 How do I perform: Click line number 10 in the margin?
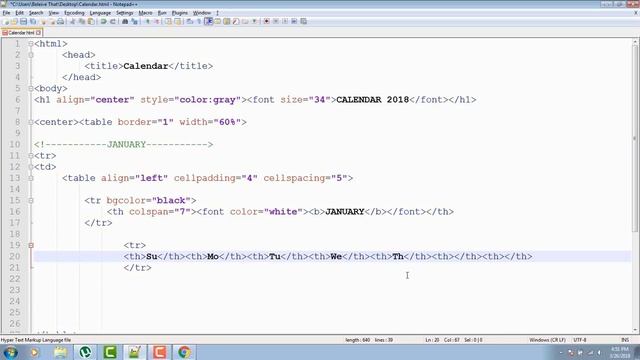pos(15,144)
